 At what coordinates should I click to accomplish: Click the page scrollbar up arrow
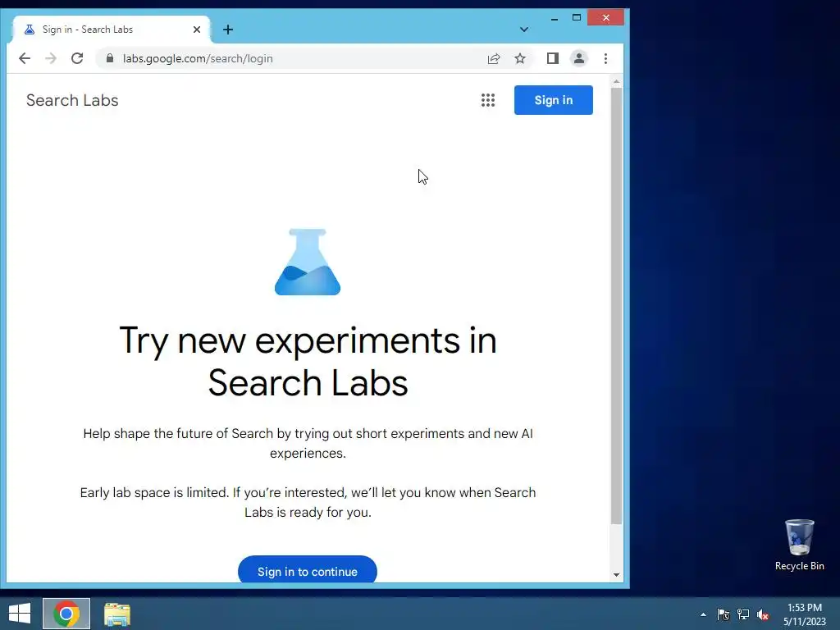coord(616,82)
